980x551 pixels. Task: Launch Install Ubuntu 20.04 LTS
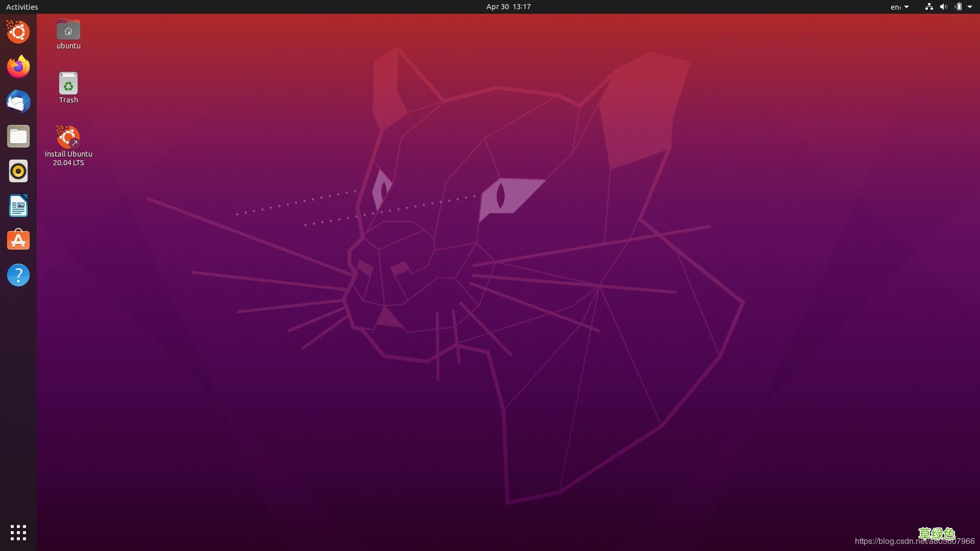click(x=68, y=138)
